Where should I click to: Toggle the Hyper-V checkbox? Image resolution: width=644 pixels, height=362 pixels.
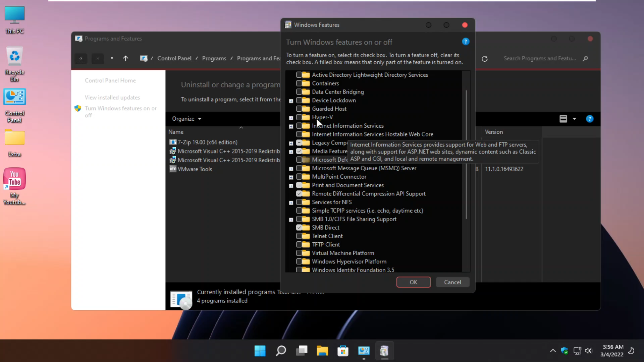coord(299,117)
